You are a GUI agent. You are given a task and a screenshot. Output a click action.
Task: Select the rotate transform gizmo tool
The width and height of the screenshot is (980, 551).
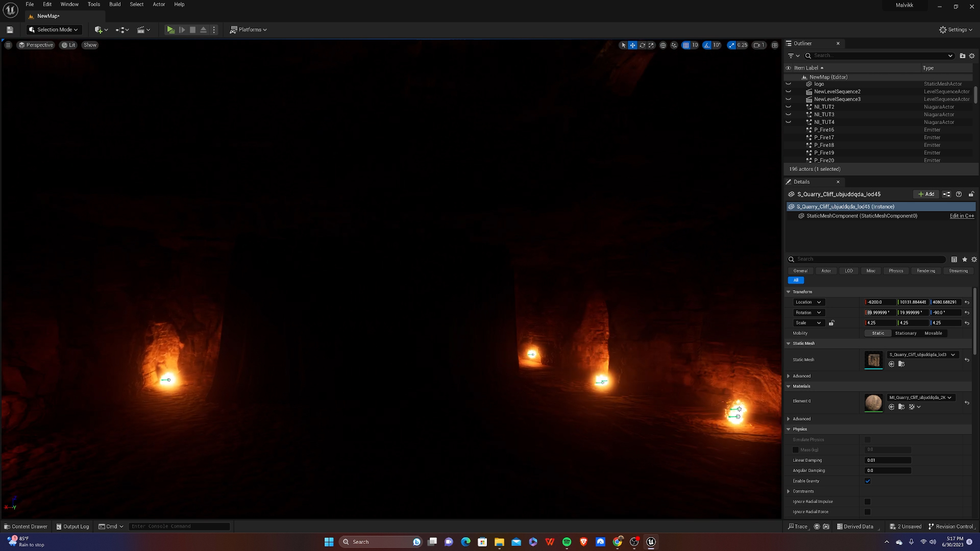[x=642, y=45]
